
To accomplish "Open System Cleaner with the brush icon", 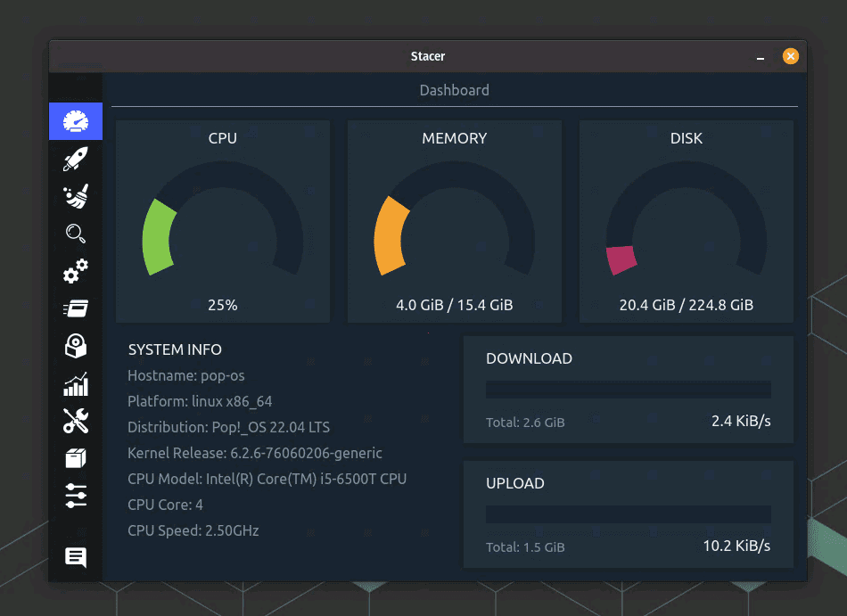I will tap(76, 196).
